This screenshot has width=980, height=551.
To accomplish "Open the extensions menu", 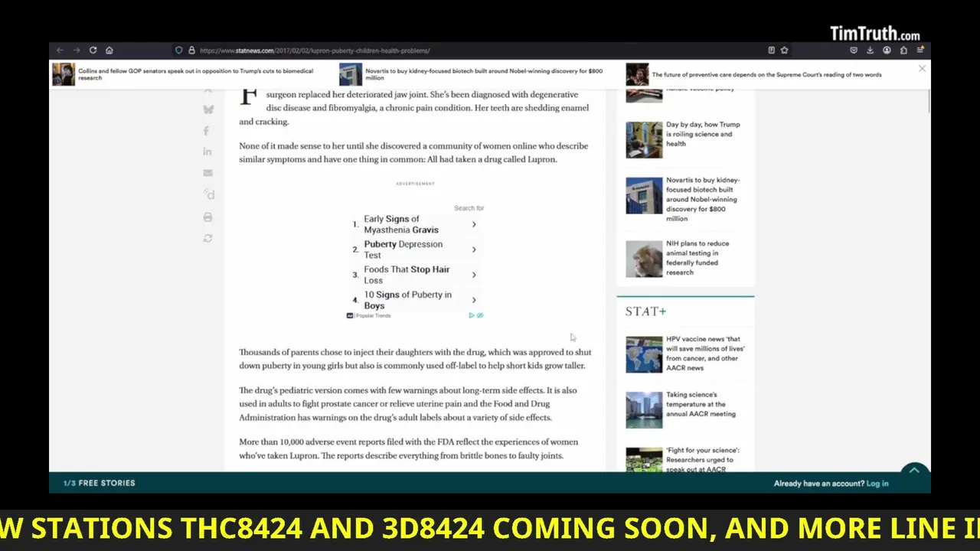I will click(903, 51).
